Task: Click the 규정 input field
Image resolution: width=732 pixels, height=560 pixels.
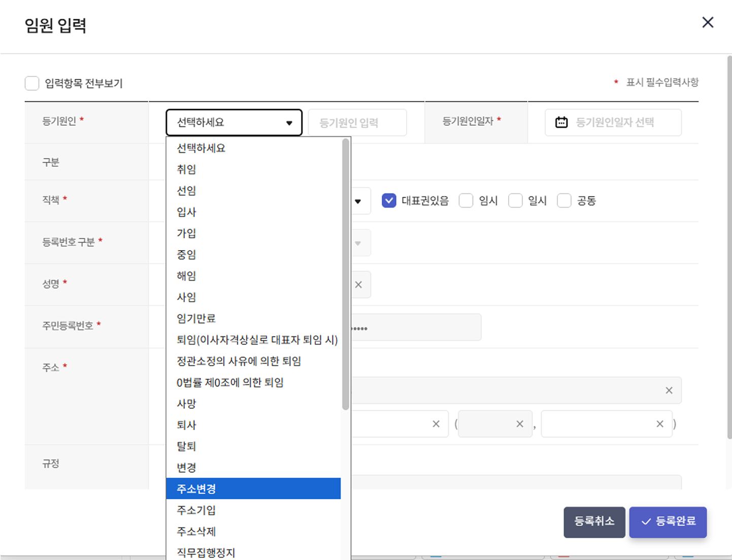Action: coord(516,482)
